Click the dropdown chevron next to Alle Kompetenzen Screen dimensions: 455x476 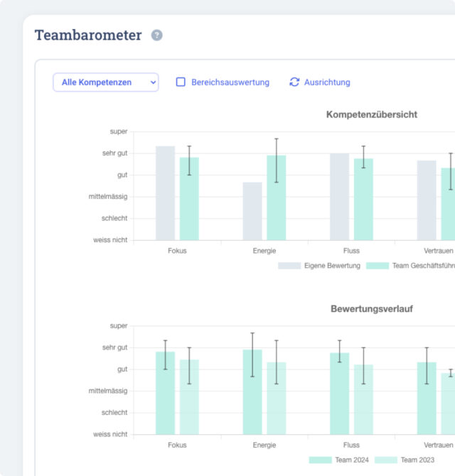tap(153, 82)
